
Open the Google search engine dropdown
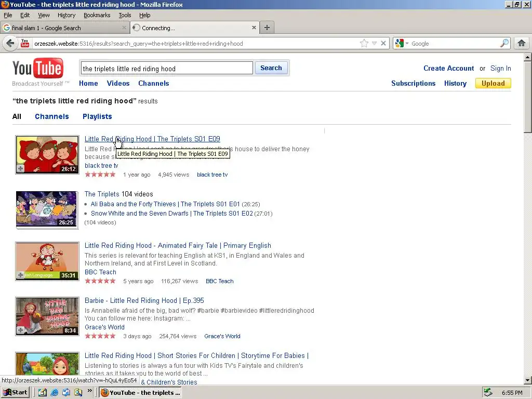402,44
